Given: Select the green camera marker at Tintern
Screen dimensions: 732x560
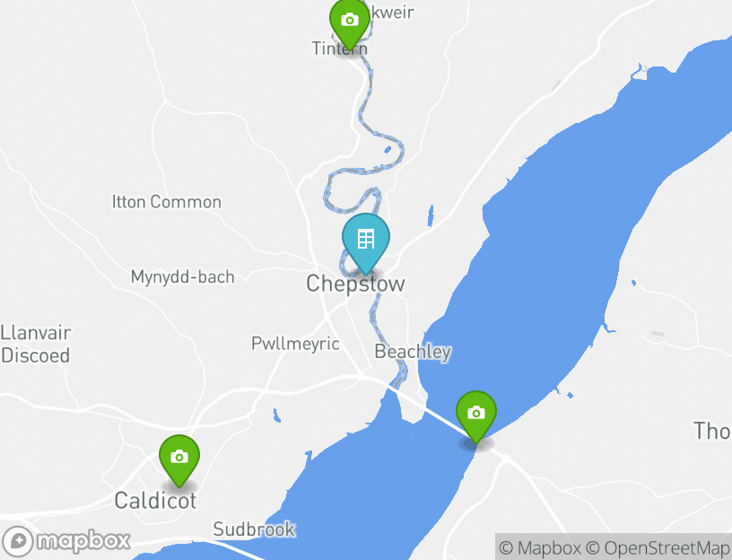Looking at the screenshot, I should (x=350, y=23).
